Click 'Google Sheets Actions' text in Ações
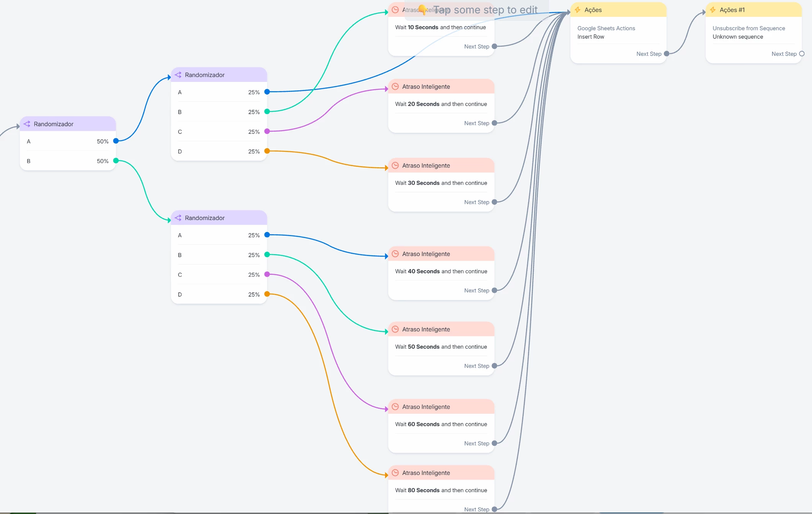 pyautogui.click(x=606, y=28)
